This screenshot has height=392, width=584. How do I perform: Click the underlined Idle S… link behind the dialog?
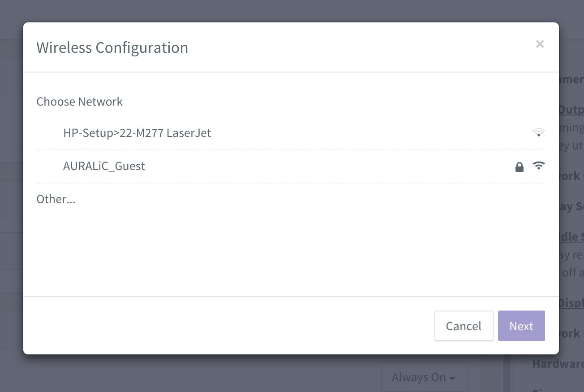[x=571, y=236]
